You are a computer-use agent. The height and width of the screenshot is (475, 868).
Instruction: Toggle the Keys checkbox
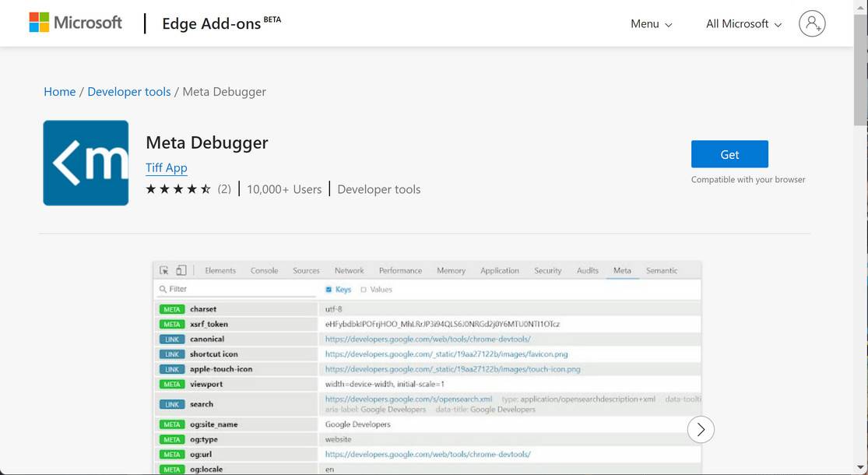click(x=329, y=290)
